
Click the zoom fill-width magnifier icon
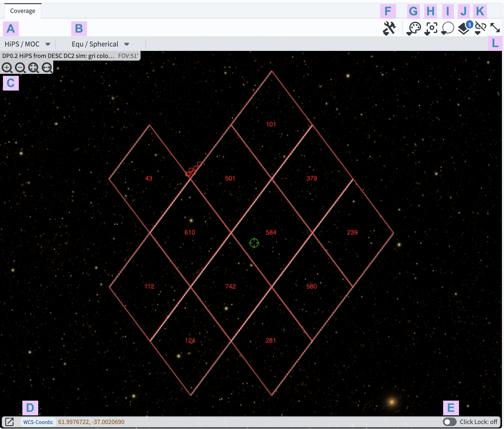(47, 68)
